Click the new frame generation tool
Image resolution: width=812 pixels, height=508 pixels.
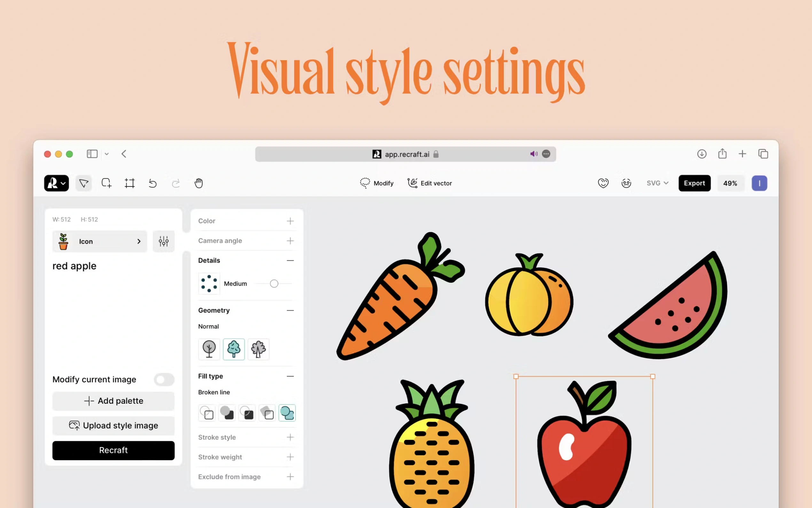coord(106,183)
